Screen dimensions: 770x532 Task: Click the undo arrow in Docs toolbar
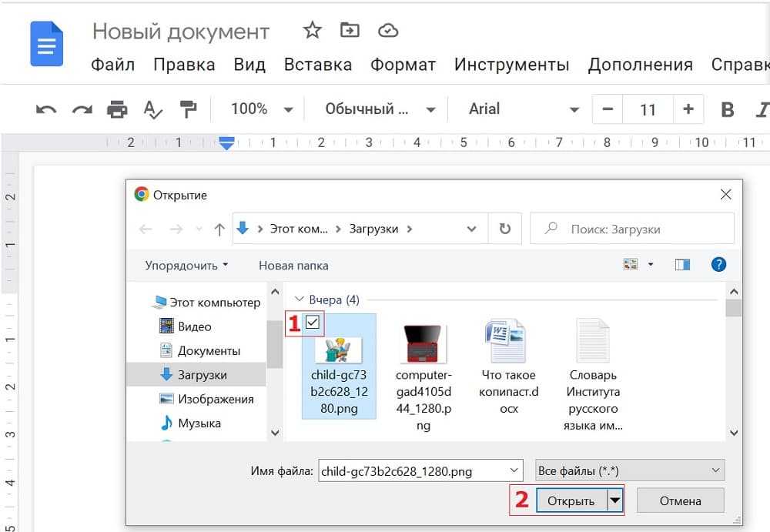(46, 109)
